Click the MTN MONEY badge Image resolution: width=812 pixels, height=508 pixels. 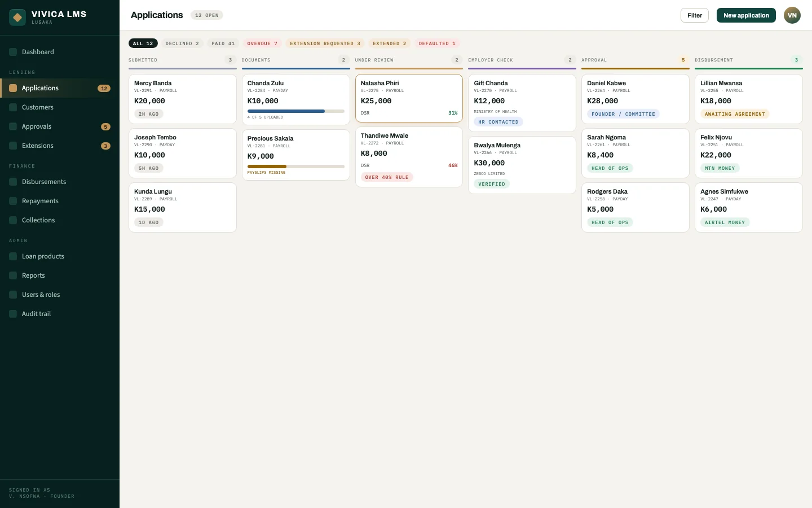pos(720,168)
